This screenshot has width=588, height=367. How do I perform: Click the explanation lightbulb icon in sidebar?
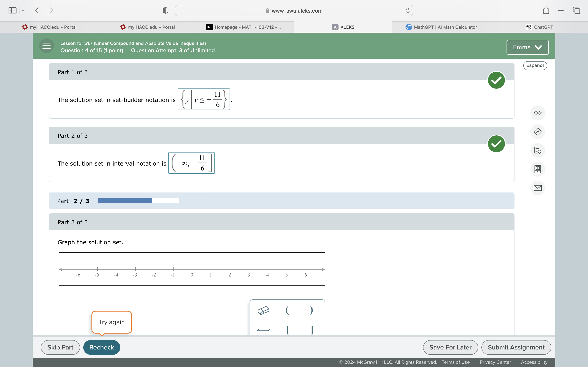tap(538, 150)
